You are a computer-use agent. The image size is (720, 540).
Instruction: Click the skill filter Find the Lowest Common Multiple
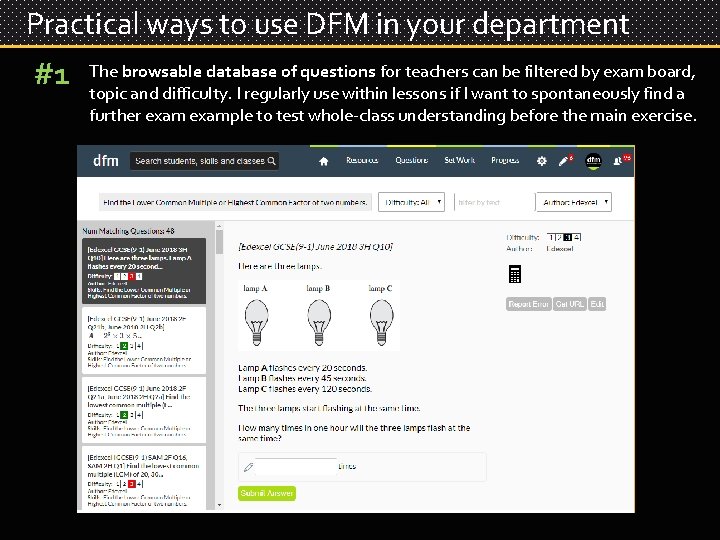pyautogui.click(x=235, y=202)
